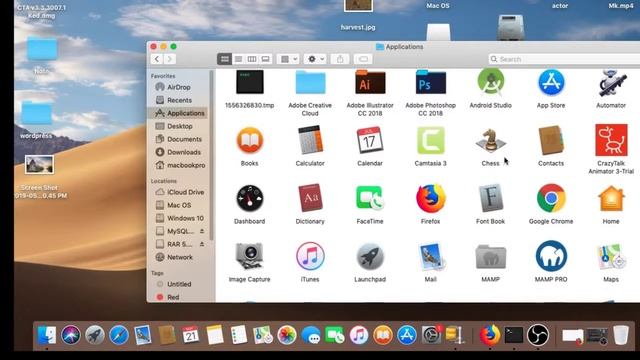This screenshot has height=360, width=640.
Task: Select the MAMP folder
Action: pos(491,257)
